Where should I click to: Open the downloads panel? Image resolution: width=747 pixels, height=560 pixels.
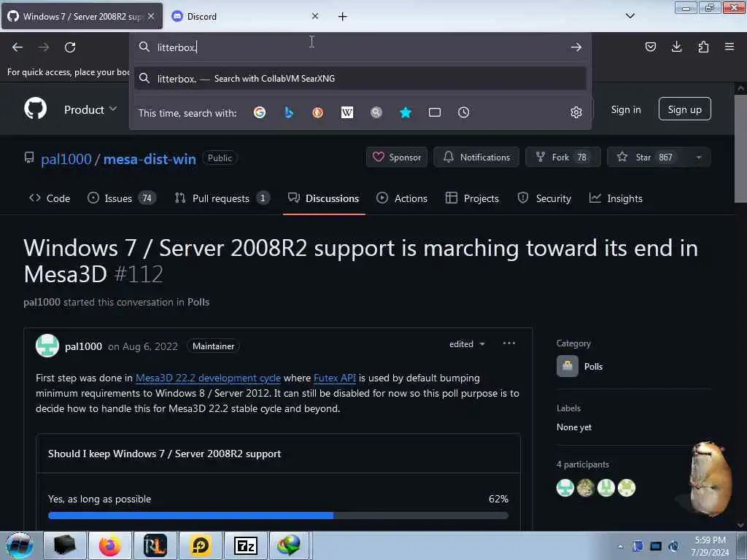676,47
